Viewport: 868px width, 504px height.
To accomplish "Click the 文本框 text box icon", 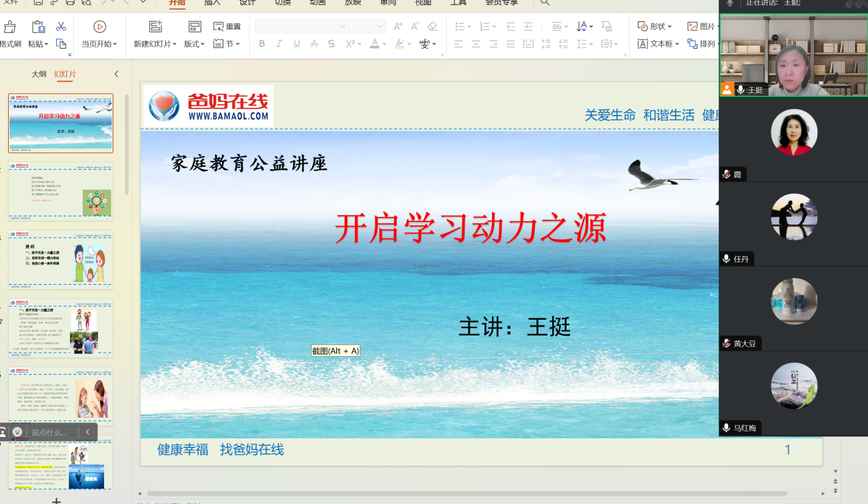I will pyautogui.click(x=643, y=43).
